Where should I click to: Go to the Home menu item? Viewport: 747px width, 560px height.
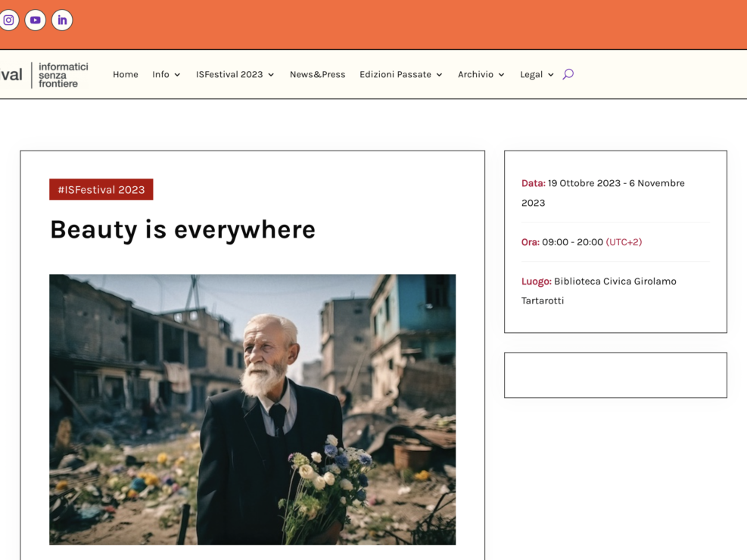pos(126,74)
